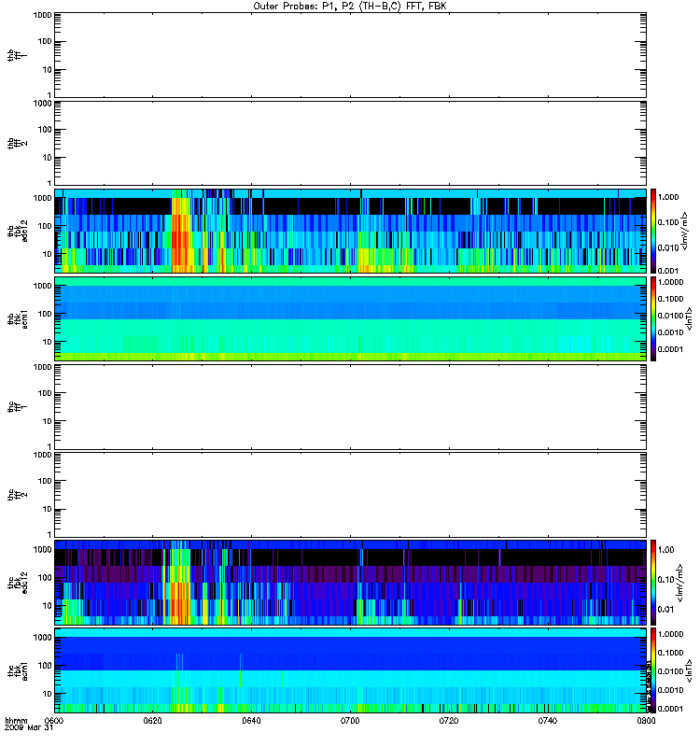Click the '1' y-axis label of thc fff 2
700x747 pixels.
tap(49, 534)
